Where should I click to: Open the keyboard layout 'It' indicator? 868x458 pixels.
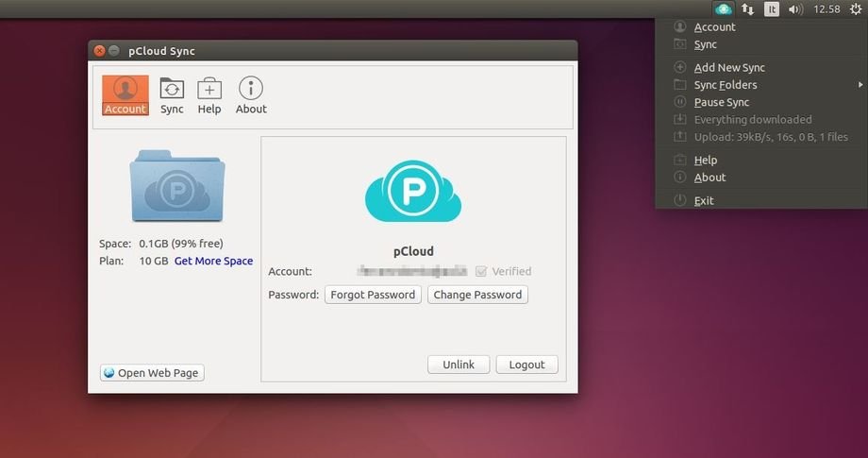pos(772,9)
